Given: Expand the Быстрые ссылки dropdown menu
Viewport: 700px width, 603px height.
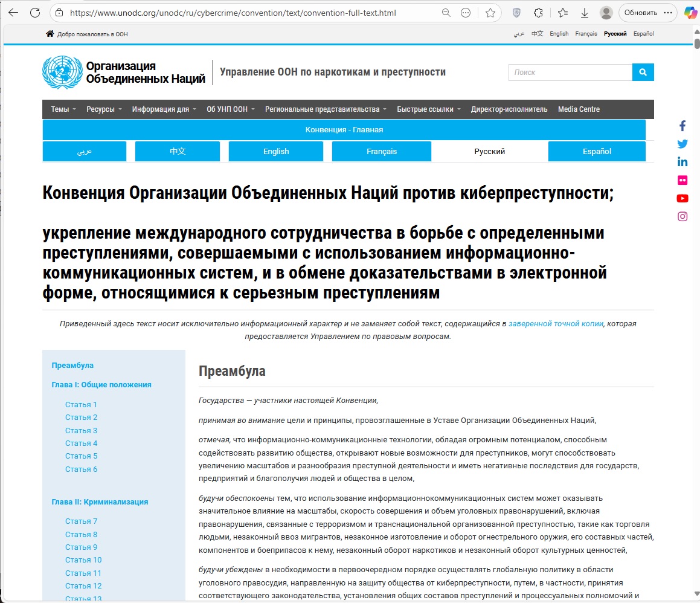Looking at the screenshot, I should (x=429, y=109).
